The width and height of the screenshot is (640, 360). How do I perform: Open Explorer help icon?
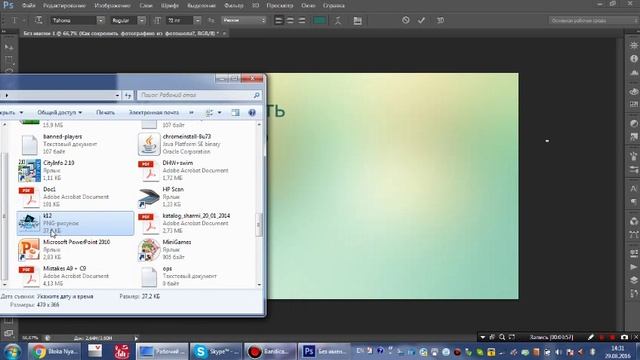252,113
